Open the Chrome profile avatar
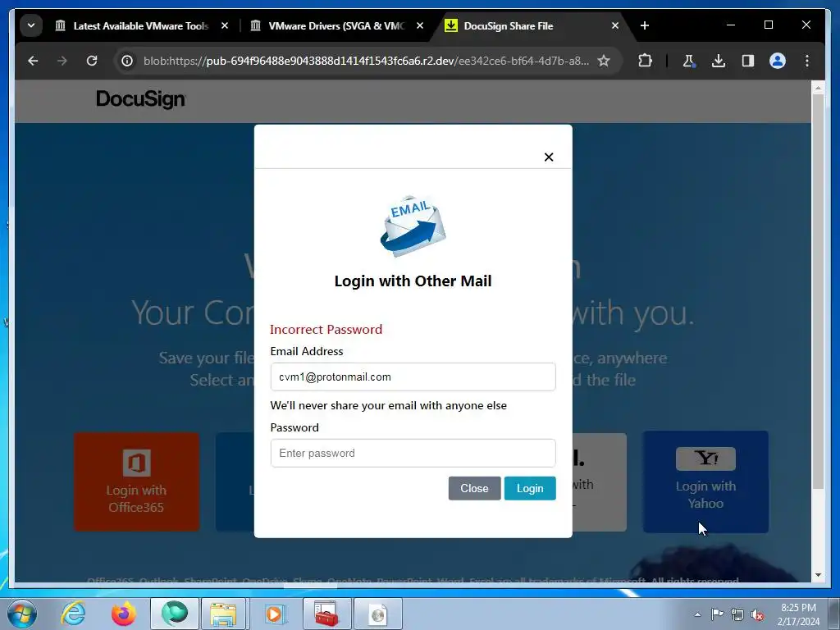 pos(778,61)
